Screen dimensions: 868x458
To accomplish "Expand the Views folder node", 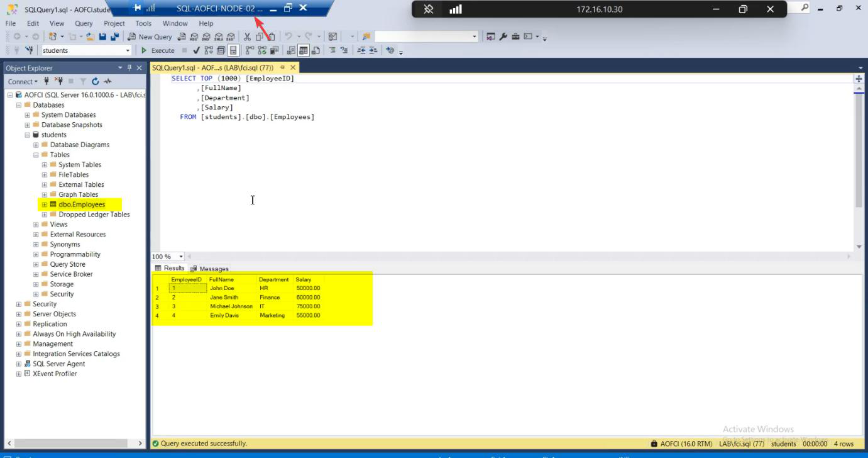I will click(x=36, y=225).
